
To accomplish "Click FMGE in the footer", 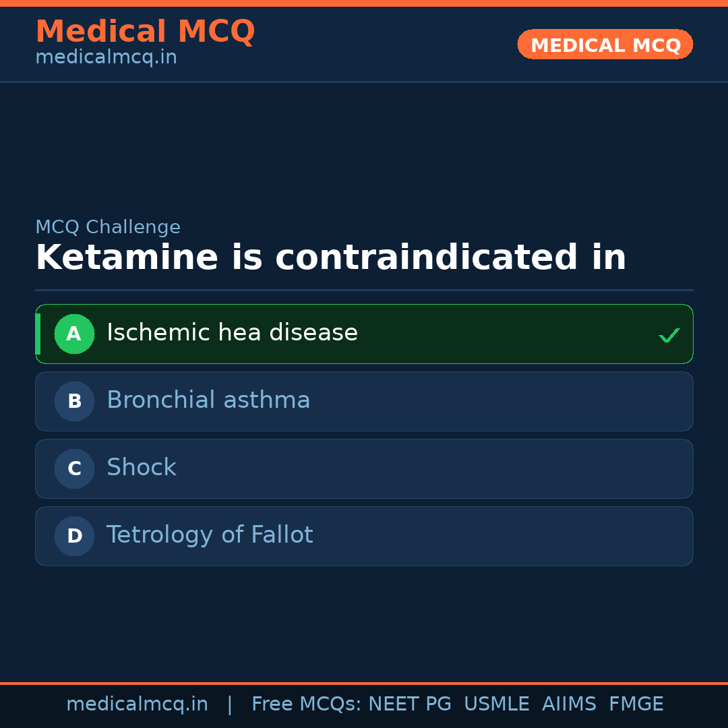I will 636,704.
